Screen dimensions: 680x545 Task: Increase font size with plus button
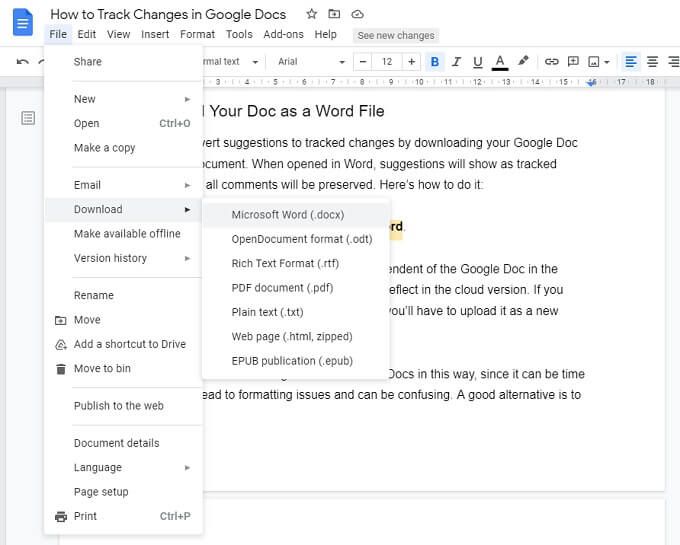coord(412,62)
